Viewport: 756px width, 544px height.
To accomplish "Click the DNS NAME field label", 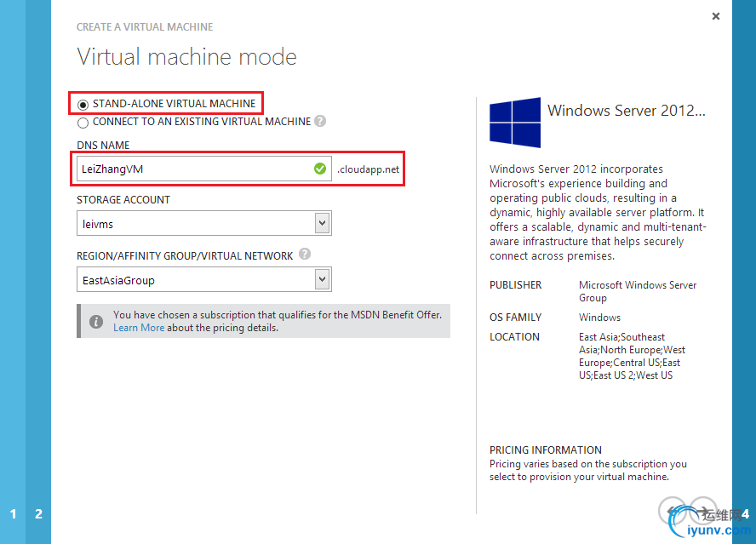I will click(103, 146).
